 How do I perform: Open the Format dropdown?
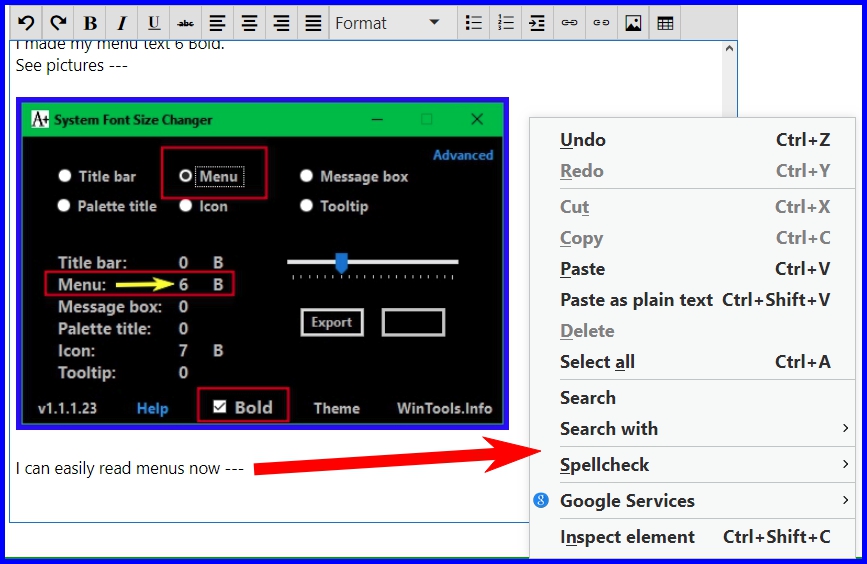pos(393,23)
